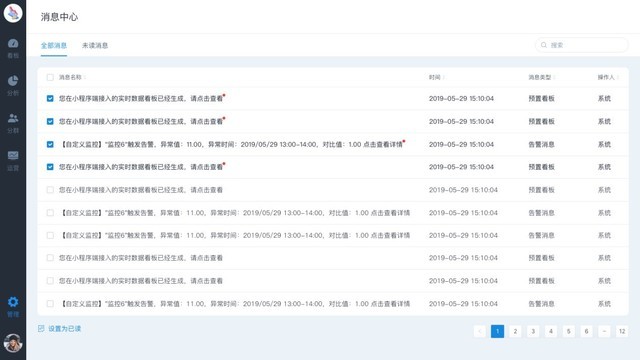640x360 pixels.
Task: Go to pagination page 5
Action: click(x=569, y=331)
